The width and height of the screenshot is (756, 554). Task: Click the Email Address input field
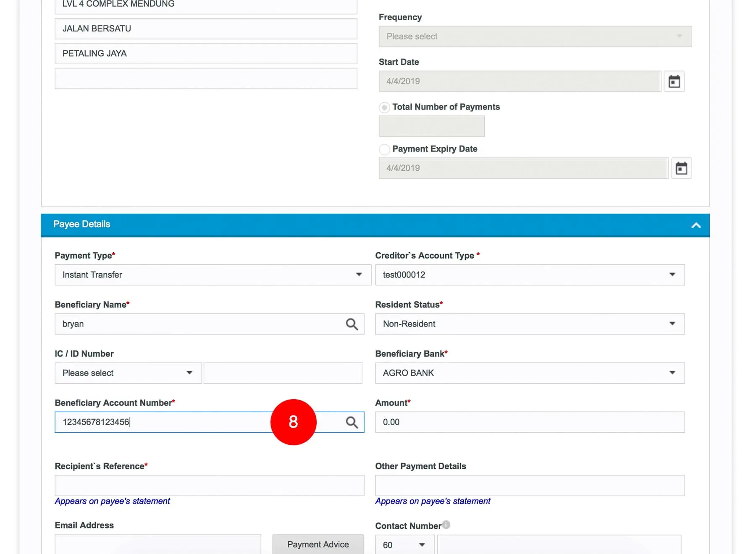pyautogui.click(x=157, y=544)
